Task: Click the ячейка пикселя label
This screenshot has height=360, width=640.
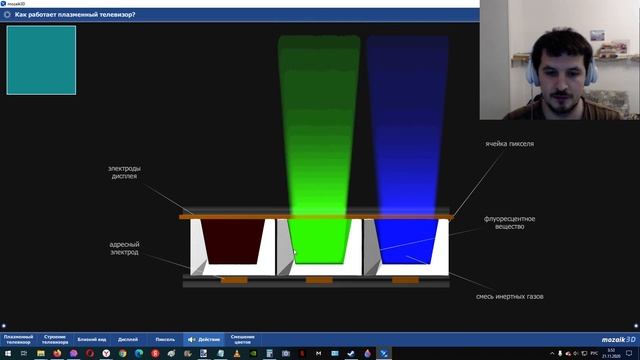Action: click(509, 144)
